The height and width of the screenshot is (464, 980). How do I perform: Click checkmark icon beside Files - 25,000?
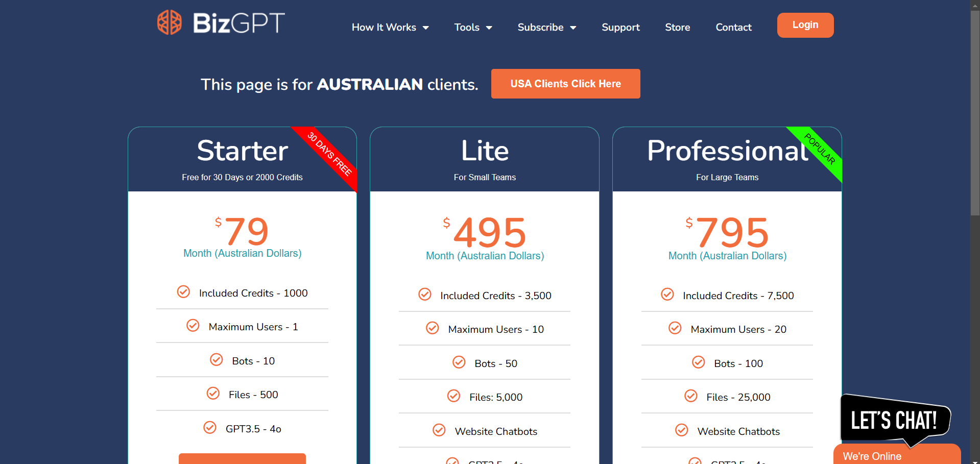[x=691, y=396]
